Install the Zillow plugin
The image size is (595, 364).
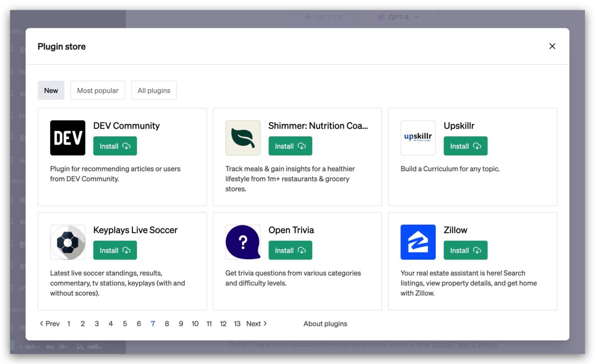coord(466,250)
